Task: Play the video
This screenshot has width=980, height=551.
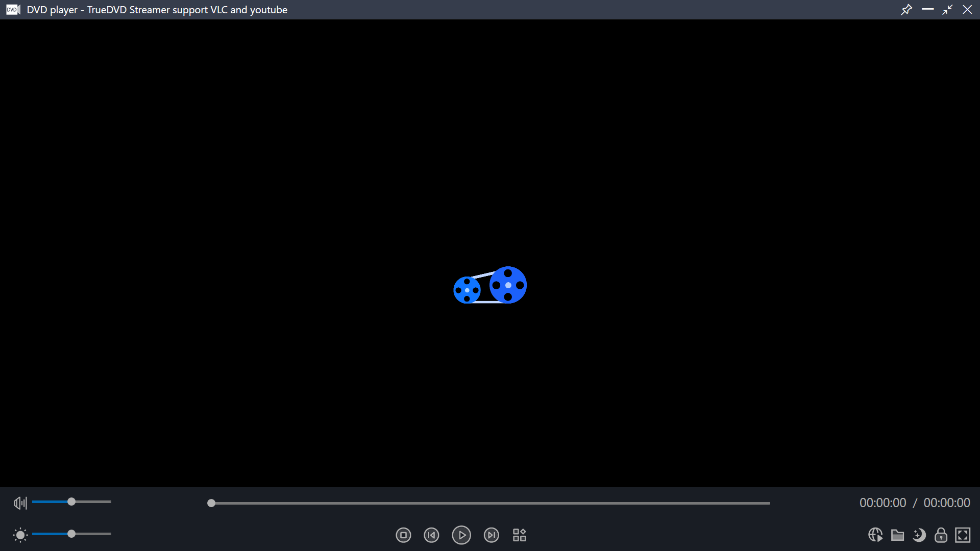Action: [x=461, y=535]
